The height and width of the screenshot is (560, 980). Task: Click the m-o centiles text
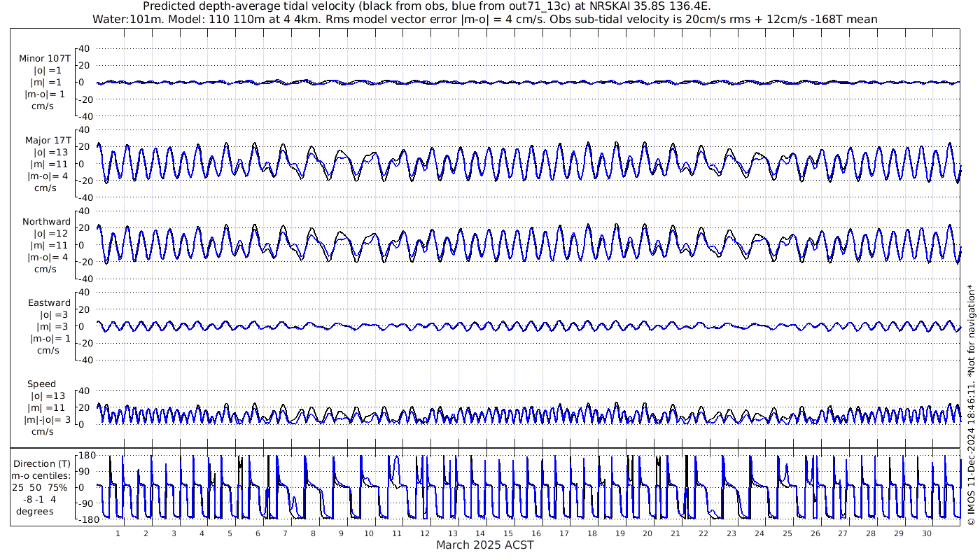tap(45, 475)
